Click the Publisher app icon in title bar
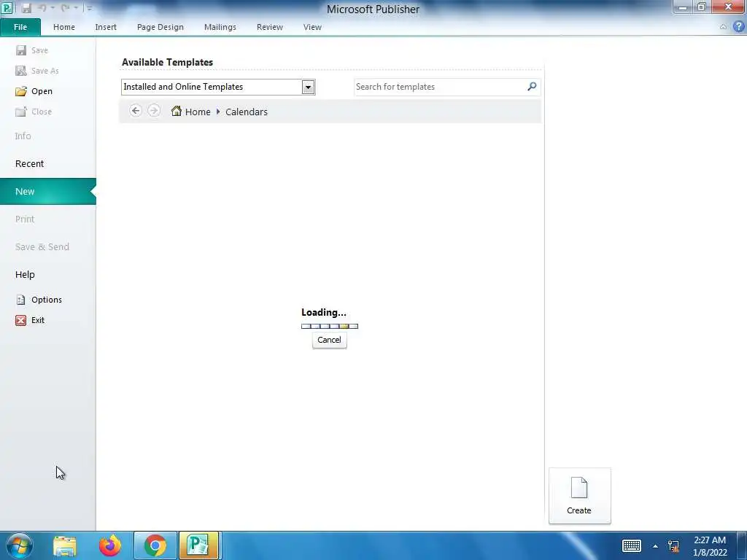Viewport: 747px width, 560px height. point(7,8)
